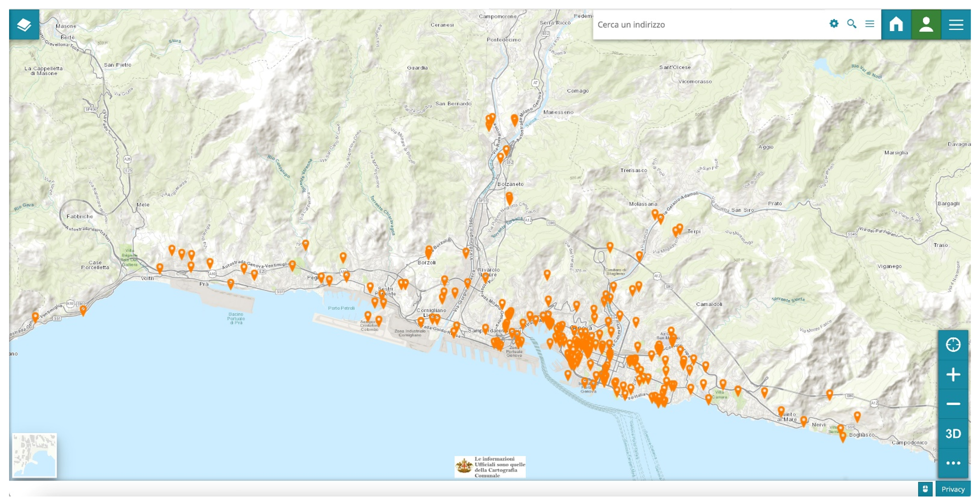Click the home button
Image resolution: width=980 pixels, height=504 pixels.
click(x=896, y=25)
